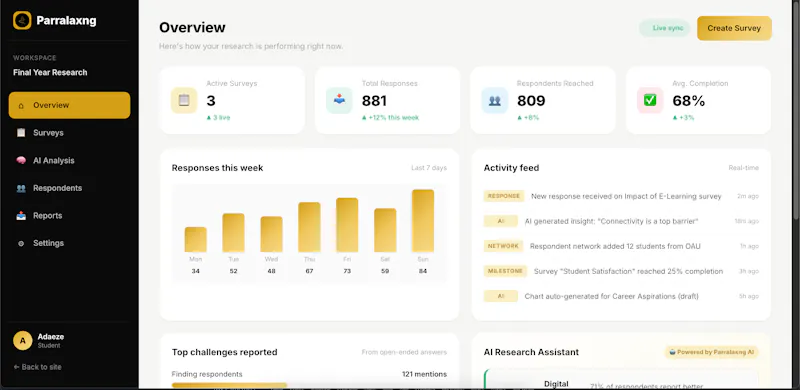The height and width of the screenshot is (390, 800).
Task: Click the Saturday bar showing 59
Action: pos(385,230)
